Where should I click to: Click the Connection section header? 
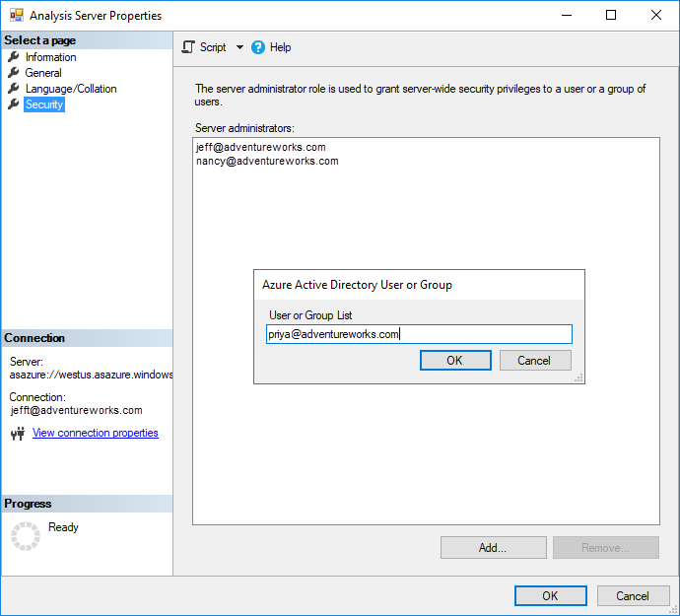point(87,338)
